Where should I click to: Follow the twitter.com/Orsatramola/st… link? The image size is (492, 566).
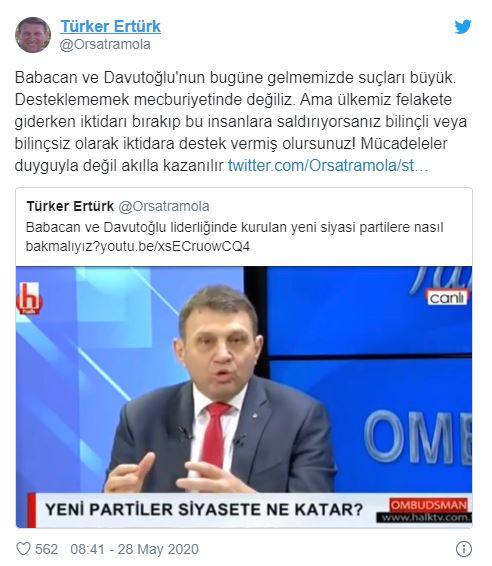pyautogui.click(x=328, y=166)
